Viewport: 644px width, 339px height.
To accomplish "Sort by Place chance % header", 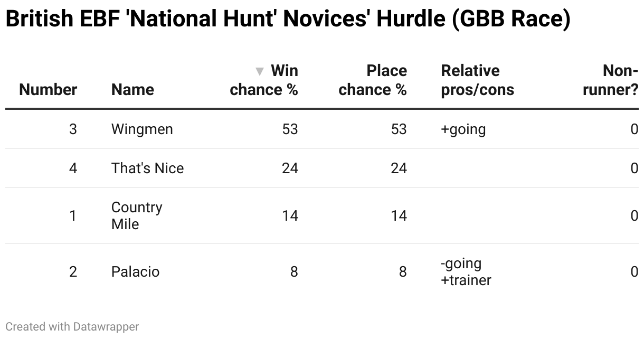I will 373,80.
